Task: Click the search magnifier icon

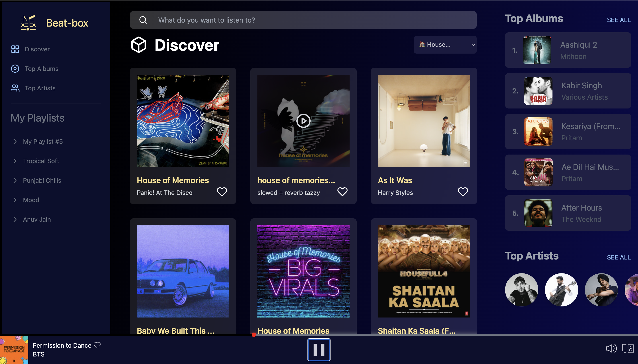Action: [143, 20]
